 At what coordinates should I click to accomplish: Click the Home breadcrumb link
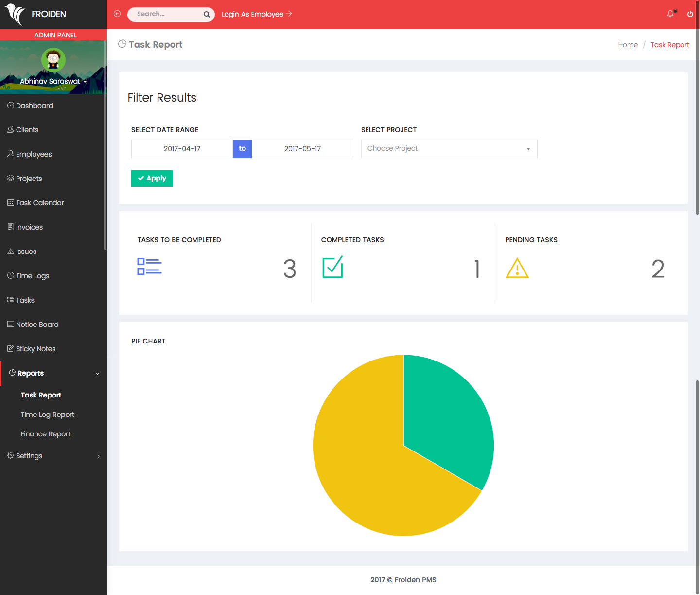[x=628, y=45]
